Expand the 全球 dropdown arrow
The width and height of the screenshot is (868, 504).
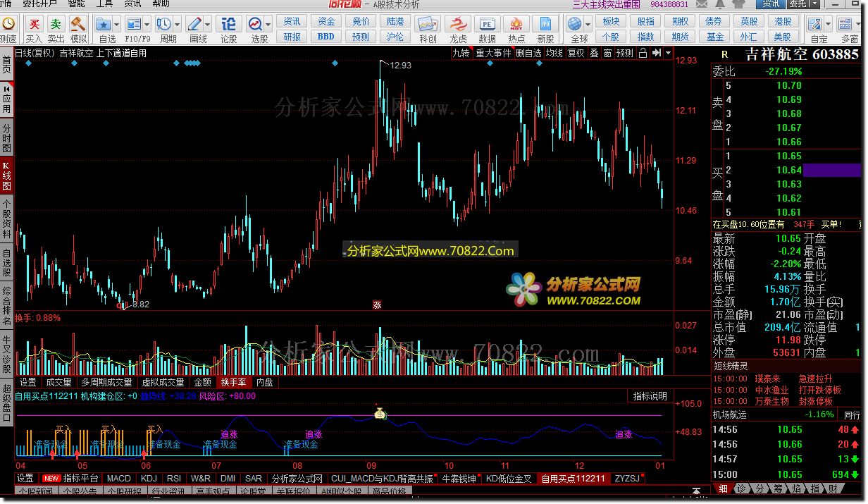[589, 25]
